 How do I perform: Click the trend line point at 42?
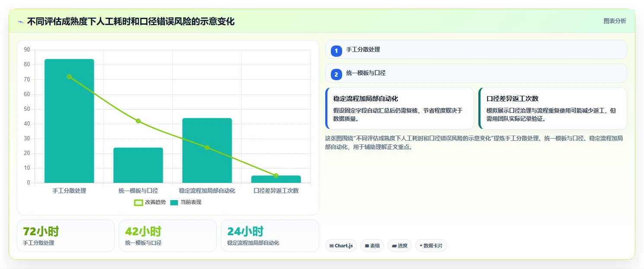(138, 121)
